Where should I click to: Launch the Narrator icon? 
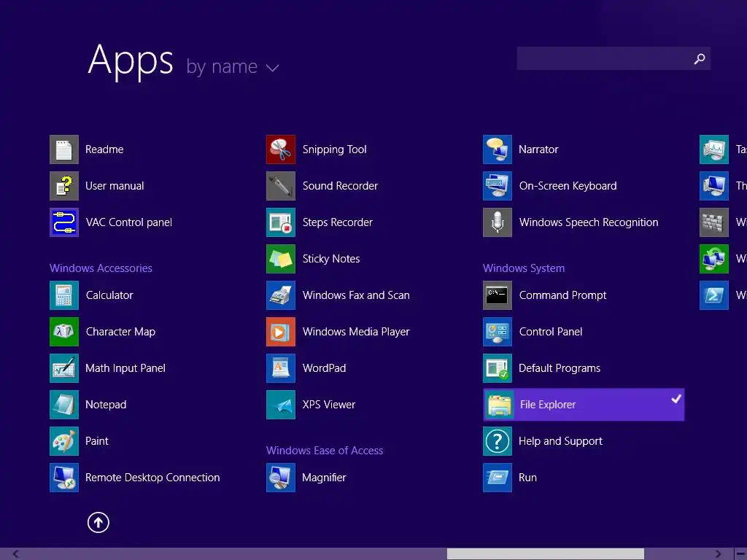(498, 149)
